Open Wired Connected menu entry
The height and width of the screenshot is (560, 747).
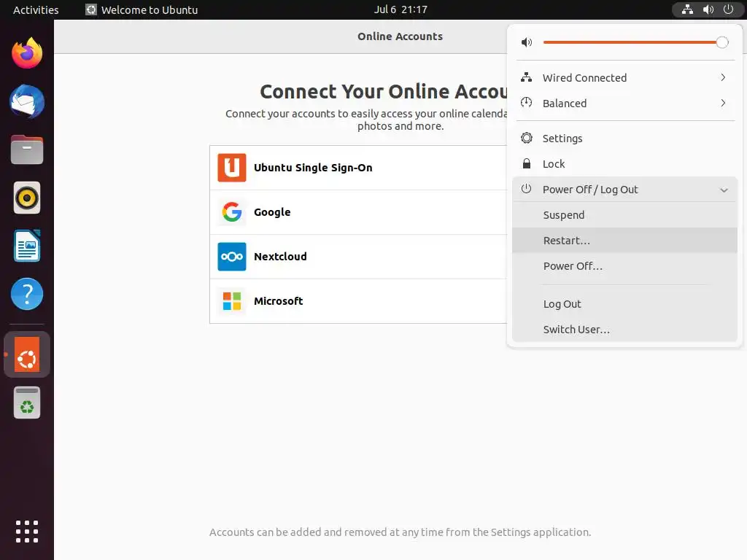[625, 77]
